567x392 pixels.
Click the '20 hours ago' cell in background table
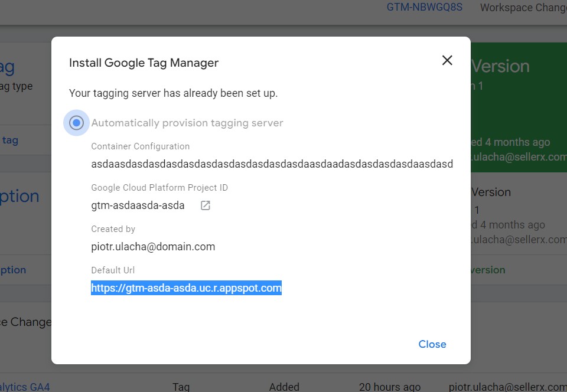(389, 387)
